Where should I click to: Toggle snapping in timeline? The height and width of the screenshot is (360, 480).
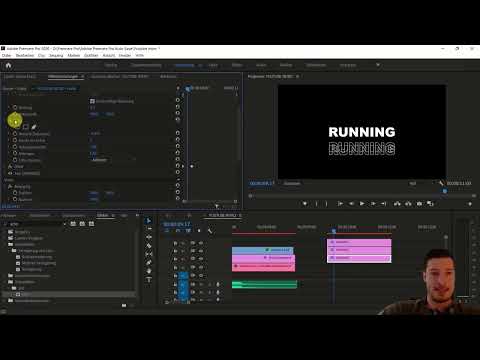coord(178,231)
